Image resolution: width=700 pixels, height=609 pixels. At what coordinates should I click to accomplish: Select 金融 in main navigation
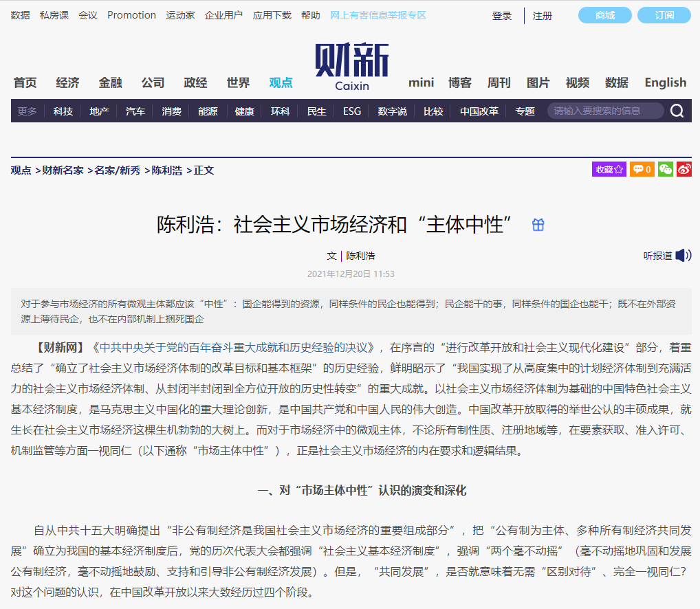pos(110,82)
